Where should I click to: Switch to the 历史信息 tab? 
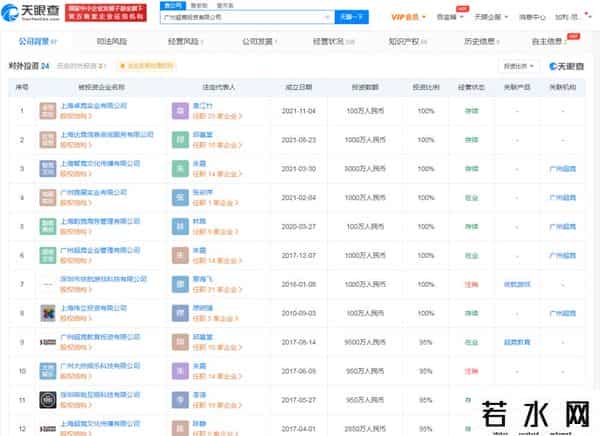[482, 41]
